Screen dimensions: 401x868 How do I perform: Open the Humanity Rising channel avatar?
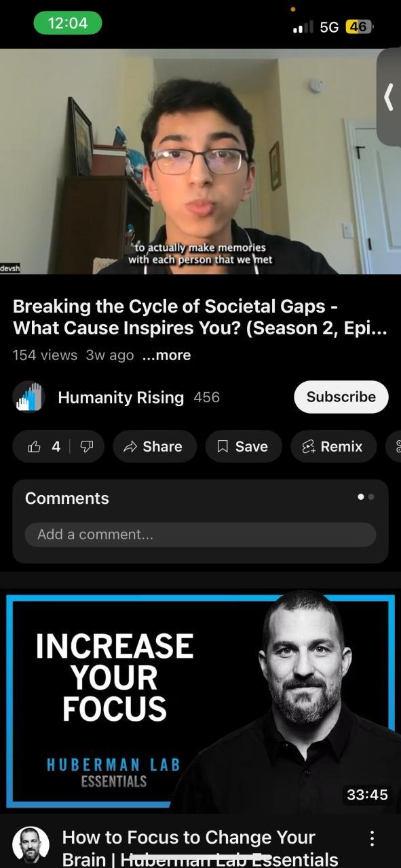pyautogui.click(x=28, y=397)
